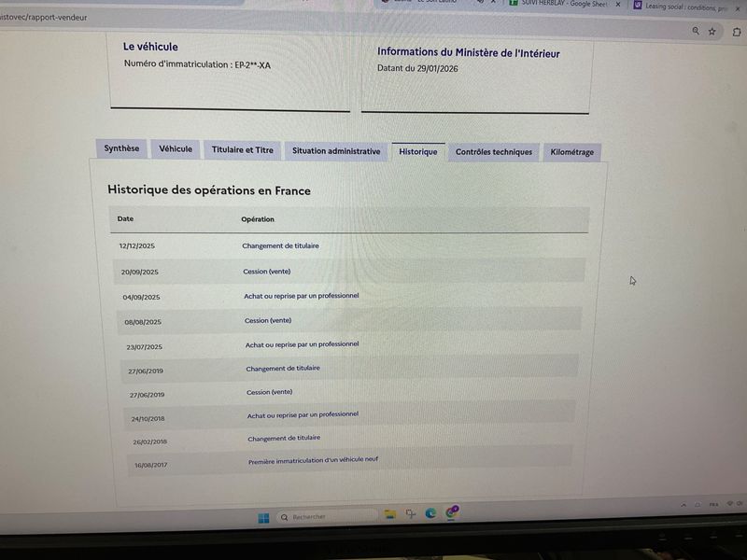
Task: Open the Leasing social browser tab
Action: pyautogui.click(x=686, y=6)
